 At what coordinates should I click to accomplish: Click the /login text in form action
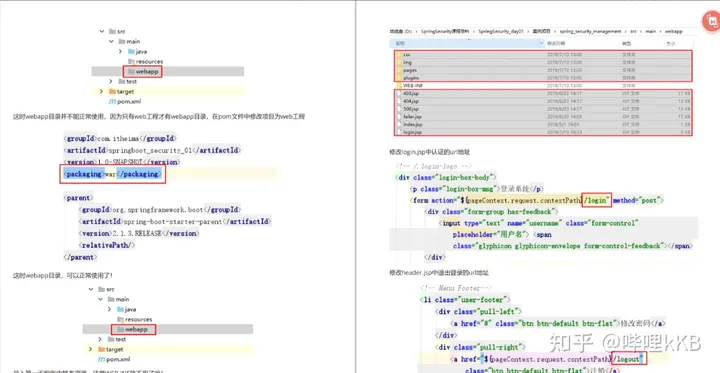coord(596,200)
